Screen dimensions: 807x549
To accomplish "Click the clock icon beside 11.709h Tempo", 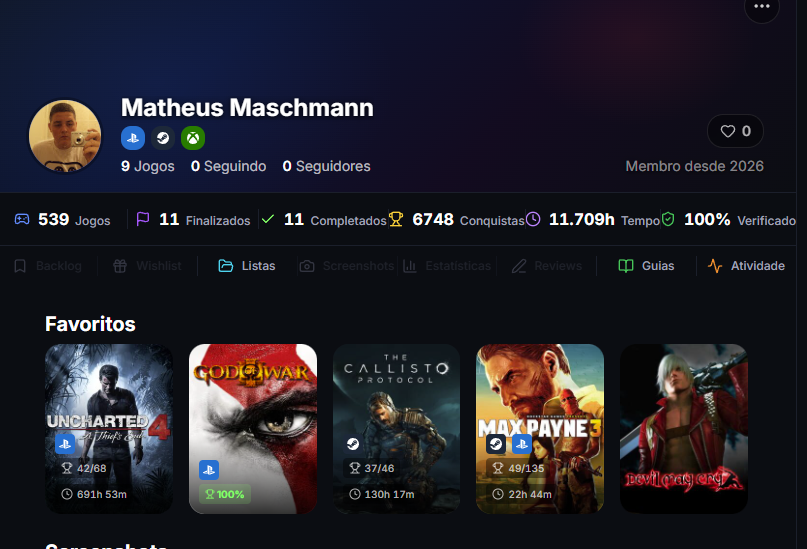I will coord(533,219).
